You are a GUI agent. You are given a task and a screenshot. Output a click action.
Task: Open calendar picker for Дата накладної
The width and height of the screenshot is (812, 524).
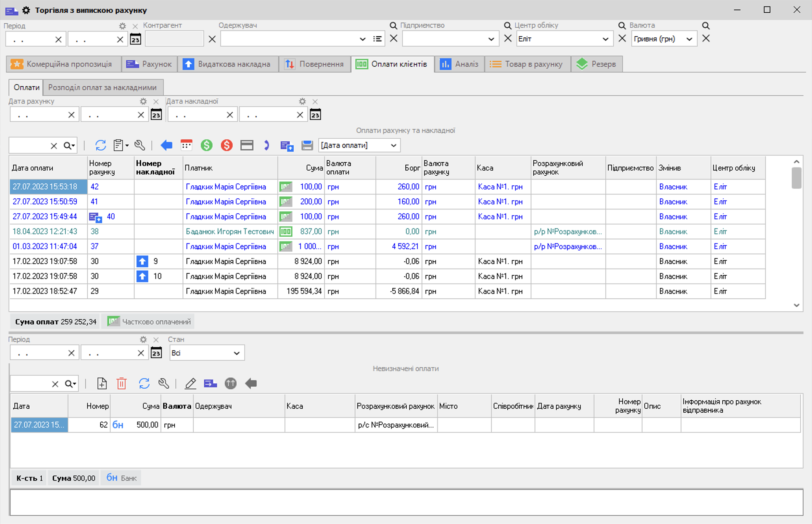pyautogui.click(x=315, y=115)
